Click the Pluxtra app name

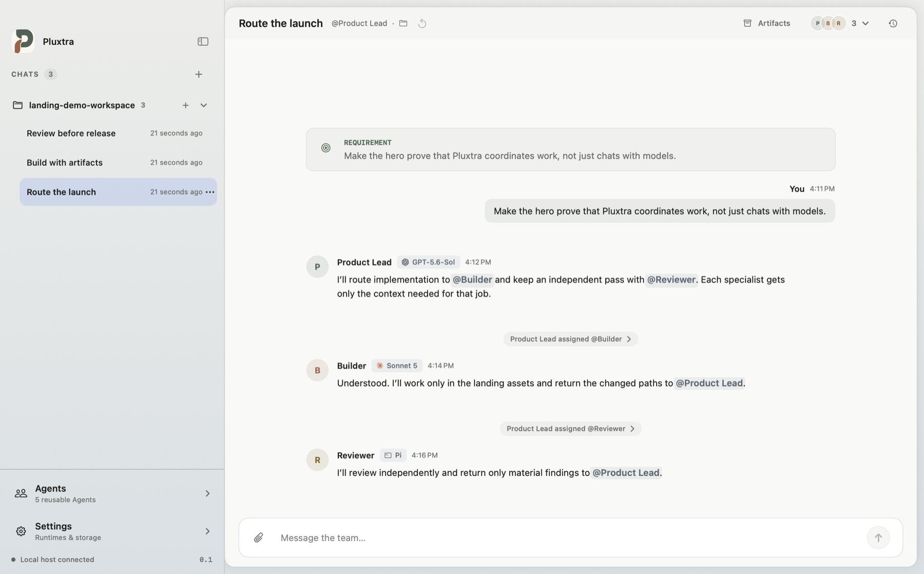(59, 42)
